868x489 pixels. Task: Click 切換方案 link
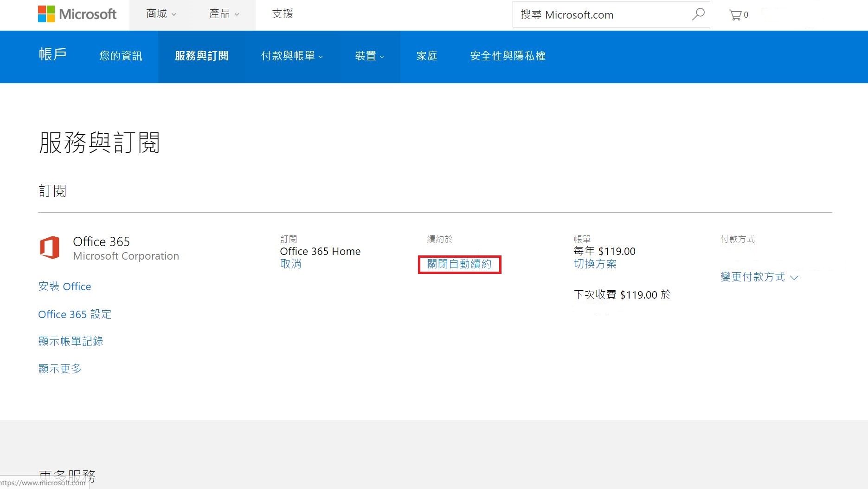[595, 264]
